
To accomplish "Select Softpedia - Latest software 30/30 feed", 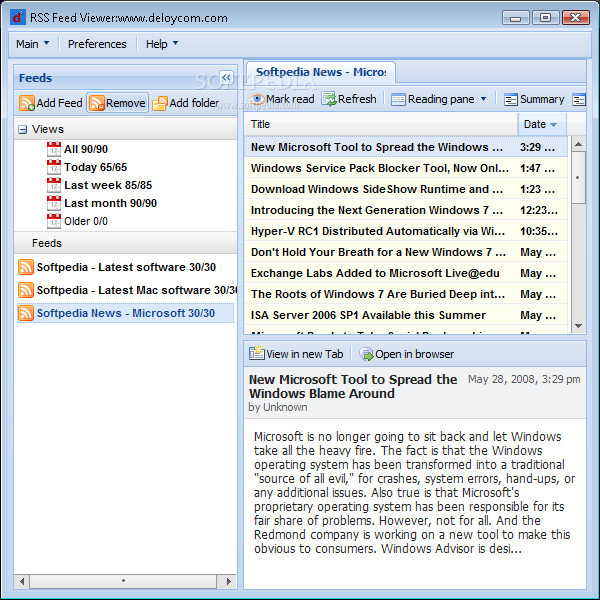I will [x=126, y=267].
